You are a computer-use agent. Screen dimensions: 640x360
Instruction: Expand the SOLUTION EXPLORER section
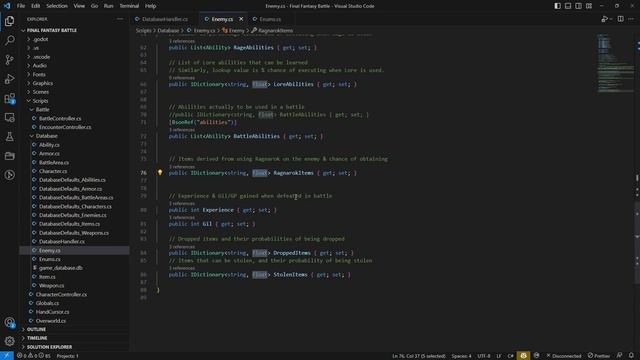click(x=49, y=347)
